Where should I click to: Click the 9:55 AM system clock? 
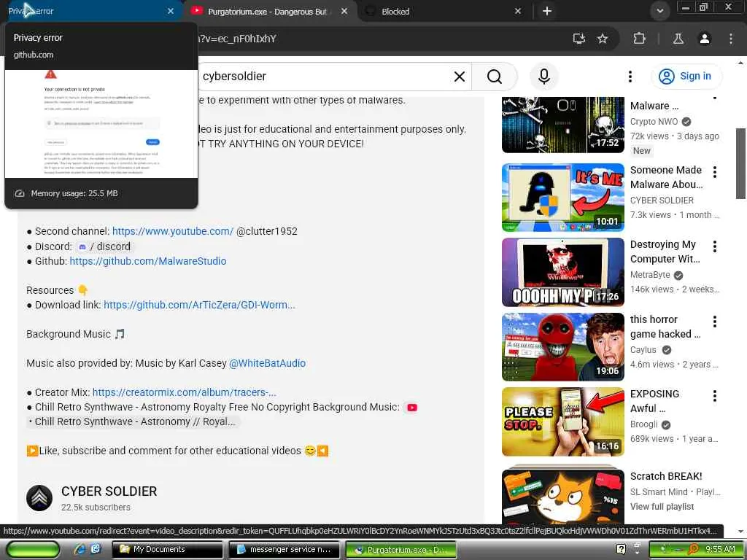tap(720, 549)
